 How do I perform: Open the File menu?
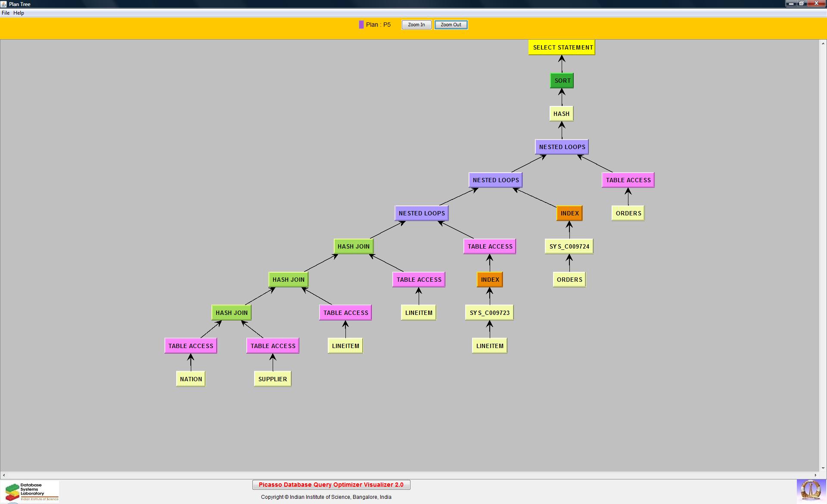(6, 13)
